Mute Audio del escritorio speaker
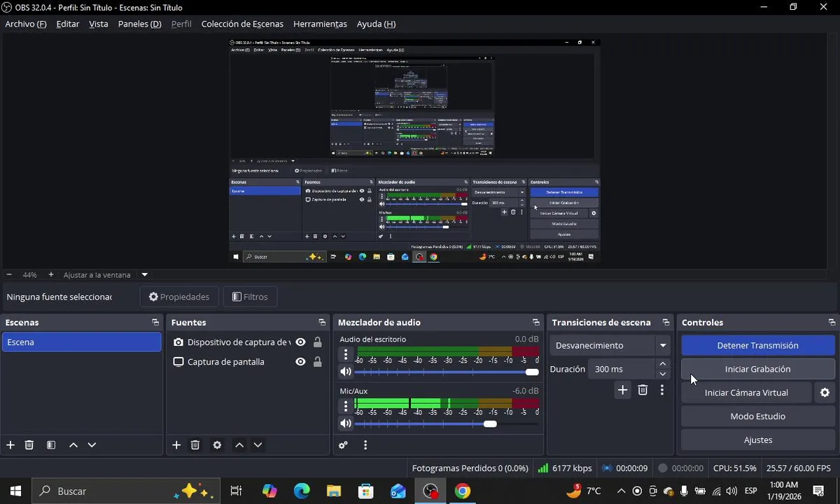The width and height of the screenshot is (840, 504). tap(345, 372)
